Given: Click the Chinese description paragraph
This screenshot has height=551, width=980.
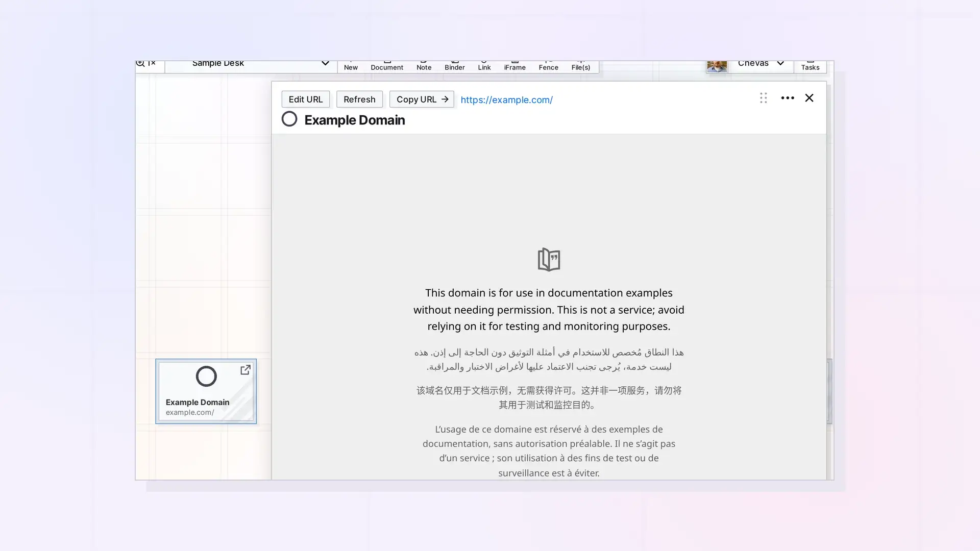Looking at the screenshot, I should tap(549, 397).
